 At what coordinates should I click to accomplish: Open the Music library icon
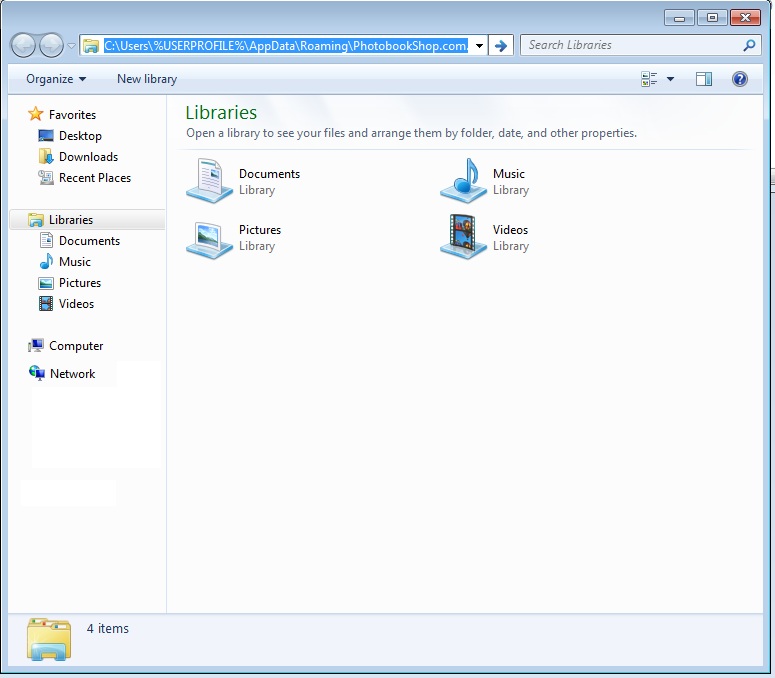(464, 181)
